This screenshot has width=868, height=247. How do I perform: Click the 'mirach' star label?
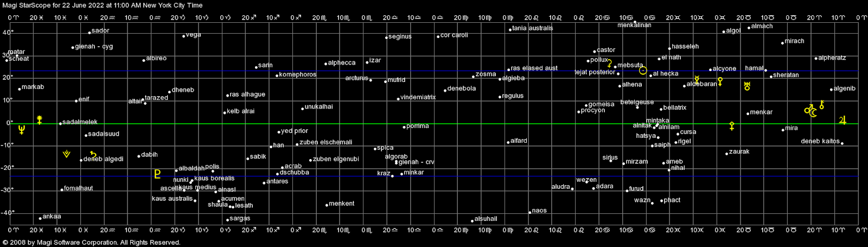point(794,41)
